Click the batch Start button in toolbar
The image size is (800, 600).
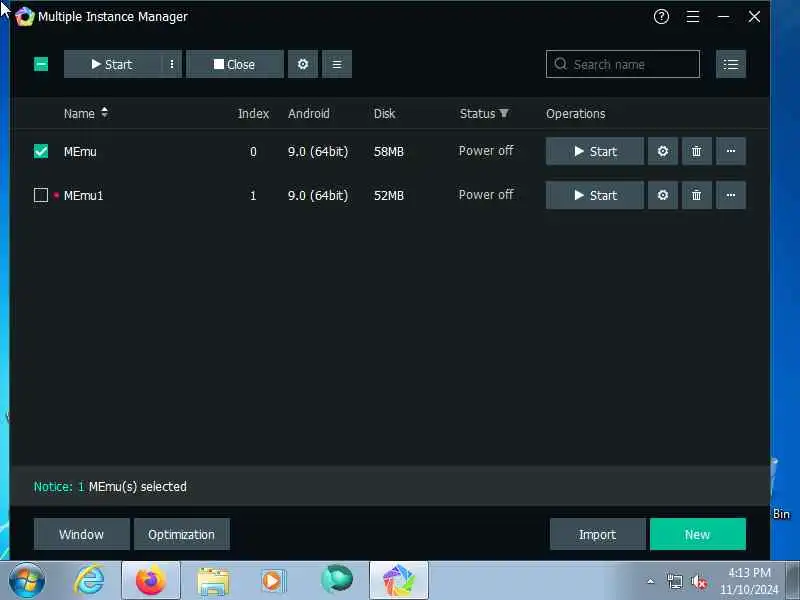113,64
